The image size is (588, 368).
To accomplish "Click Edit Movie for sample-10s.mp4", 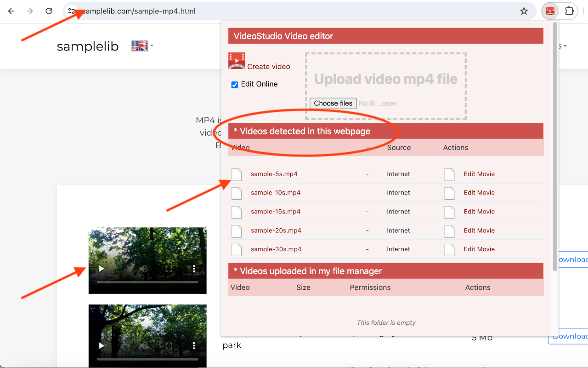I will coord(479,193).
